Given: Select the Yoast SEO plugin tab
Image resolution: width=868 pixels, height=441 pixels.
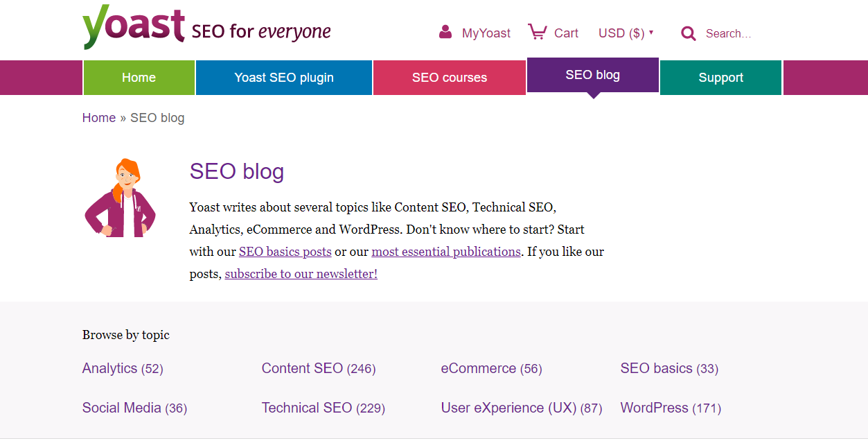Looking at the screenshot, I should [284, 78].
